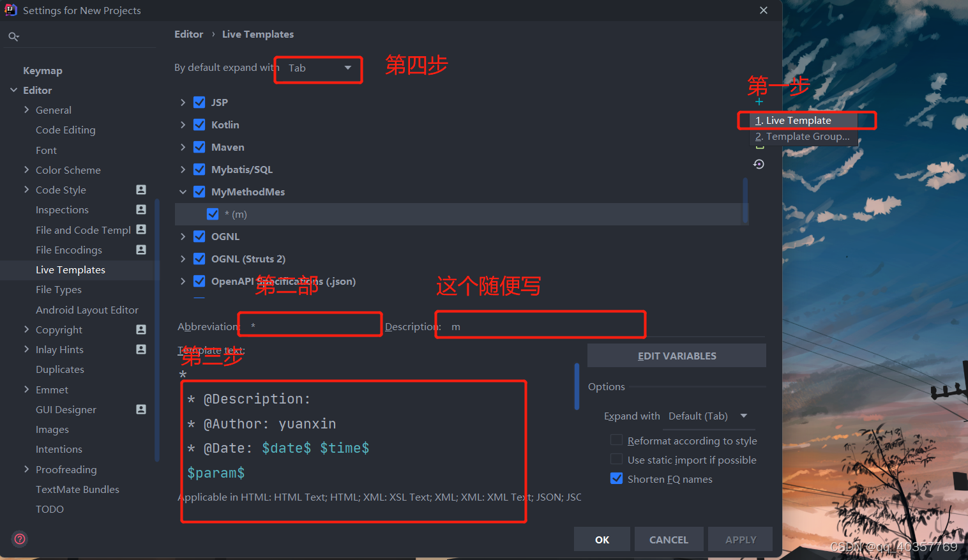Enable Reformat according to style

[616, 440]
